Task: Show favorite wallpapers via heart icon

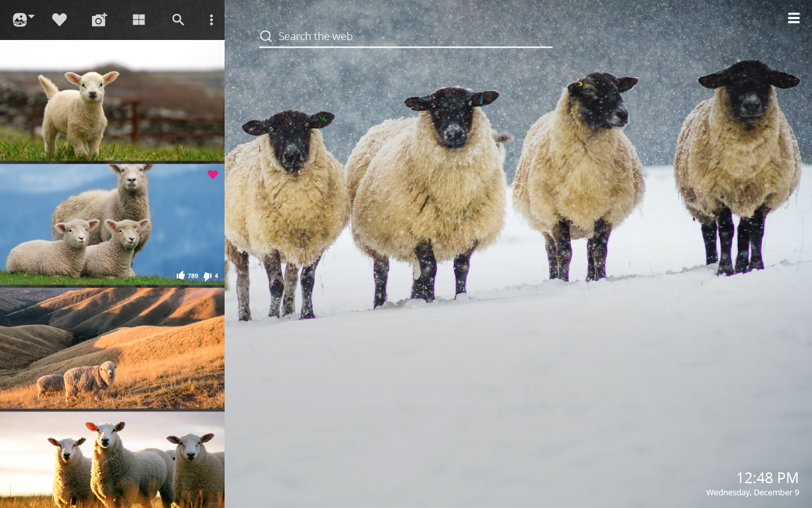Action: (60, 20)
